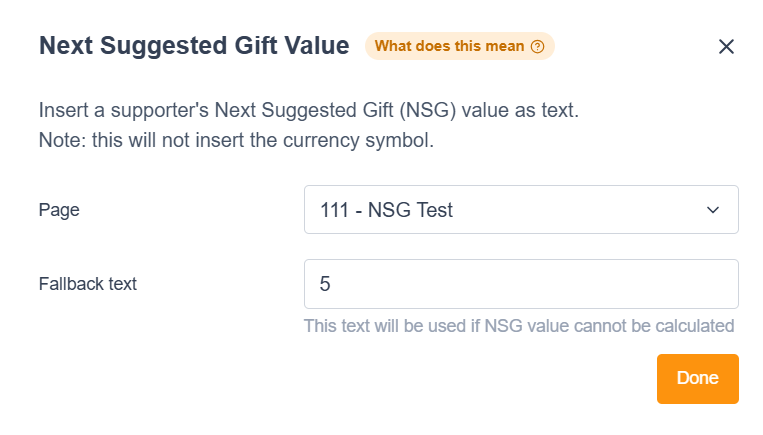The height and width of the screenshot is (435, 763).
Task: Click the value 5 in the fallback field
Action: [x=325, y=285]
